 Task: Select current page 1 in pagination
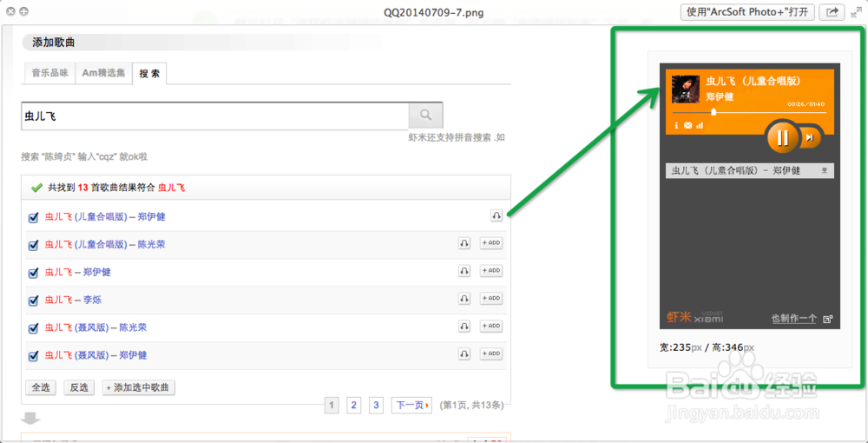tap(331, 406)
